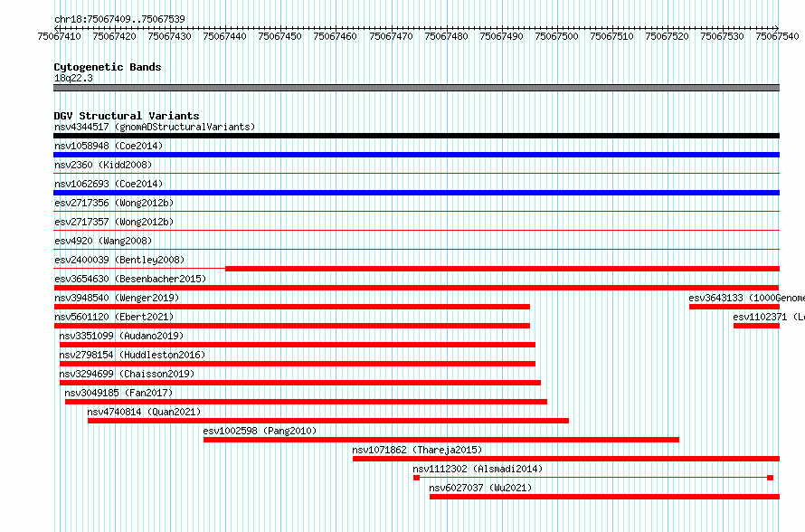Viewport: 805px width, 532px height.
Task: Click the nsv4344517 gnomADStructuralVariants label
Action: (155, 127)
